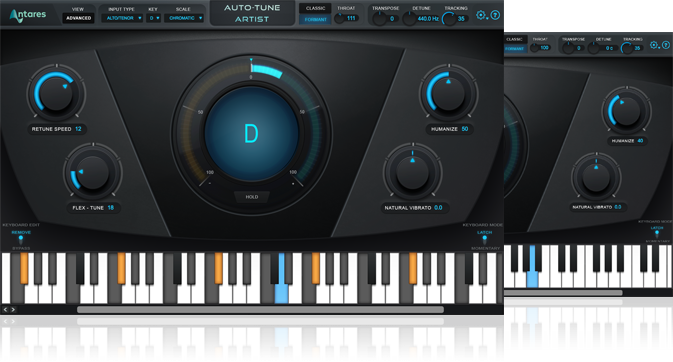The width and height of the screenshot is (673, 362).
Task: Enable Formant correction mode
Action: pos(315,19)
